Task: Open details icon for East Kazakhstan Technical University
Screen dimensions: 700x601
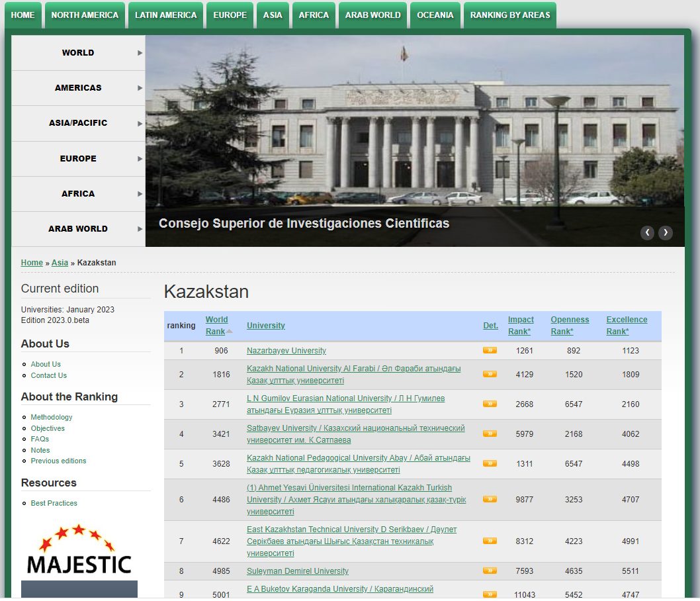Action: (490, 541)
